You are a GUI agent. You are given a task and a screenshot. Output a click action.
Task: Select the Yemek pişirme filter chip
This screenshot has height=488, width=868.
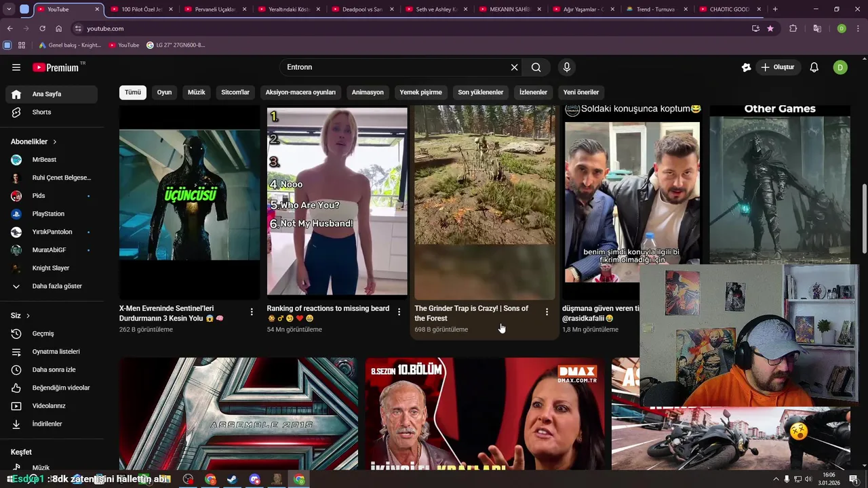tap(420, 92)
